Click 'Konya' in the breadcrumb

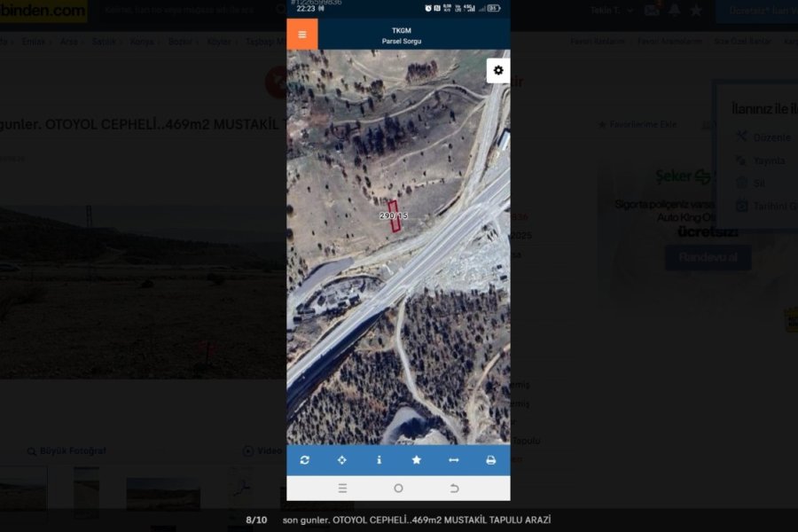[x=142, y=42]
